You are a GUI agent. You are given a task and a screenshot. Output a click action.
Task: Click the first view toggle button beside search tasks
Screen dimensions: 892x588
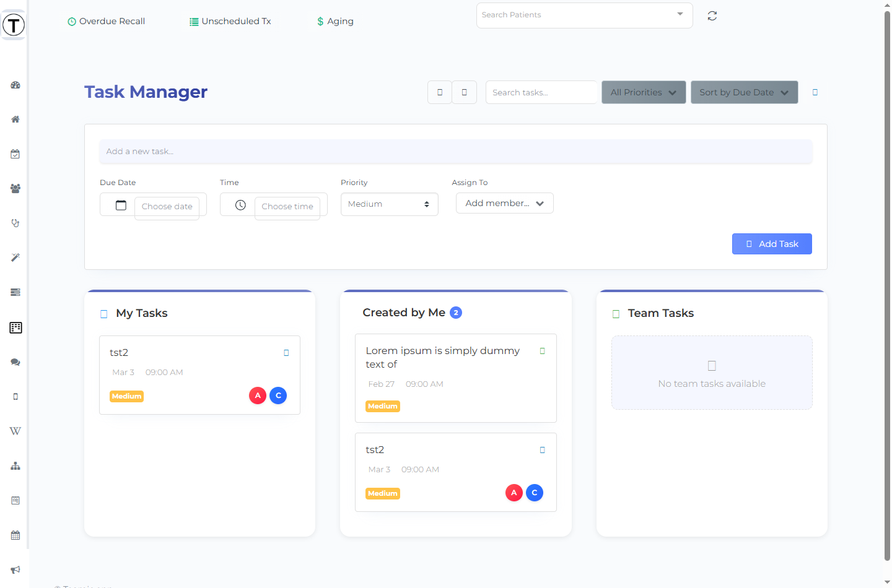440,92
